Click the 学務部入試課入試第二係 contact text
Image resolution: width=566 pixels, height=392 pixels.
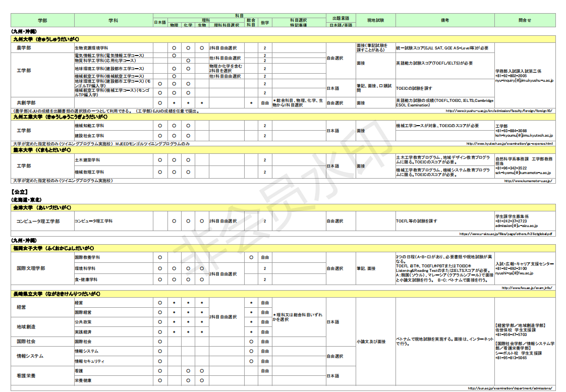click(519, 71)
